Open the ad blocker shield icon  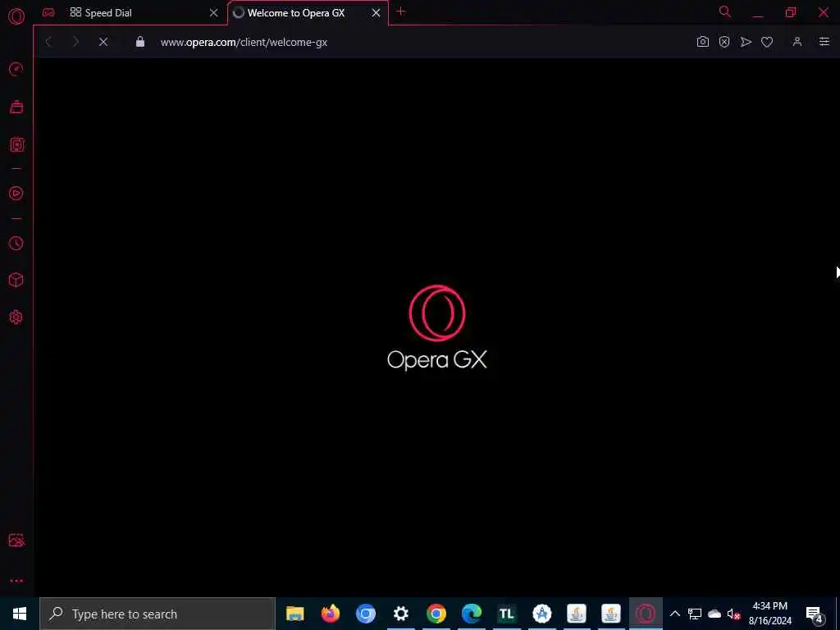[724, 42]
